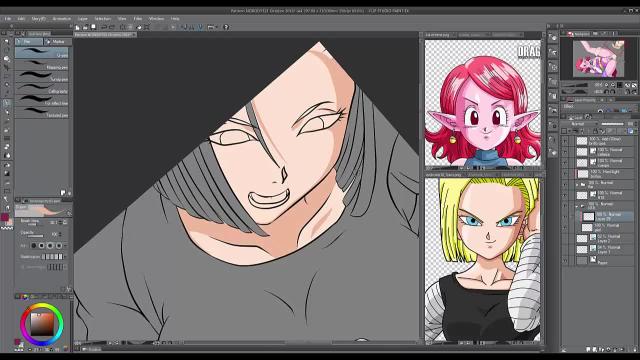Toggle snap to special ruler icon

pos(192,27)
